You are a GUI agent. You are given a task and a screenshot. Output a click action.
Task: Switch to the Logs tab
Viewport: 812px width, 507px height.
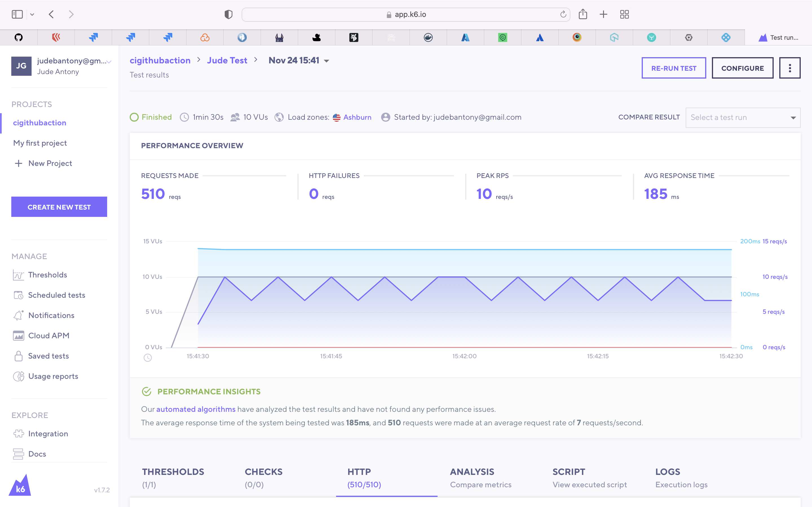(x=681, y=477)
